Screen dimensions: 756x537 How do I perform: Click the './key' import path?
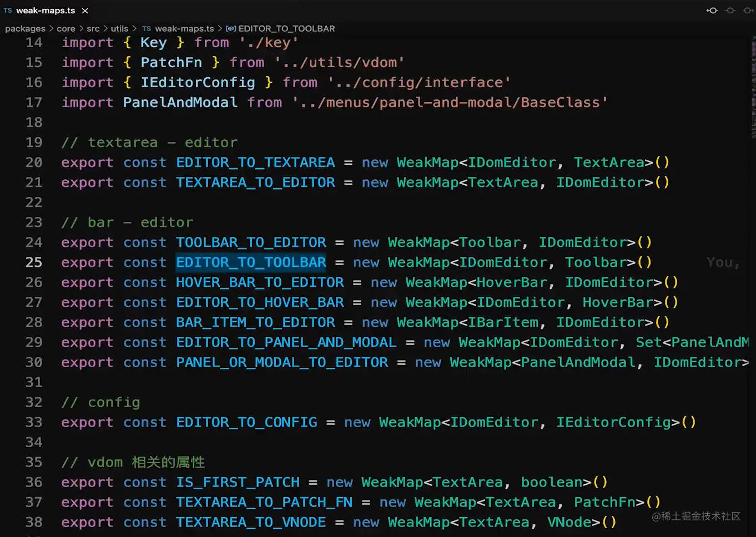coord(269,43)
